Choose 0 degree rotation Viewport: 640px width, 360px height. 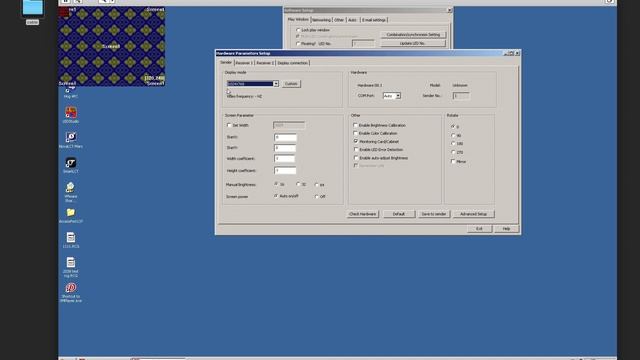click(x=453, y=127)
